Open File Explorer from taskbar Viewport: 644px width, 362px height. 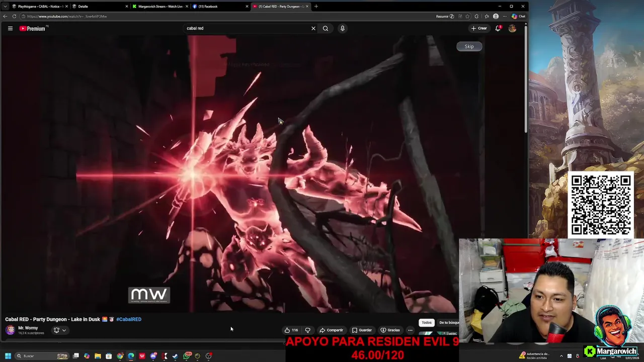(98, 356)
